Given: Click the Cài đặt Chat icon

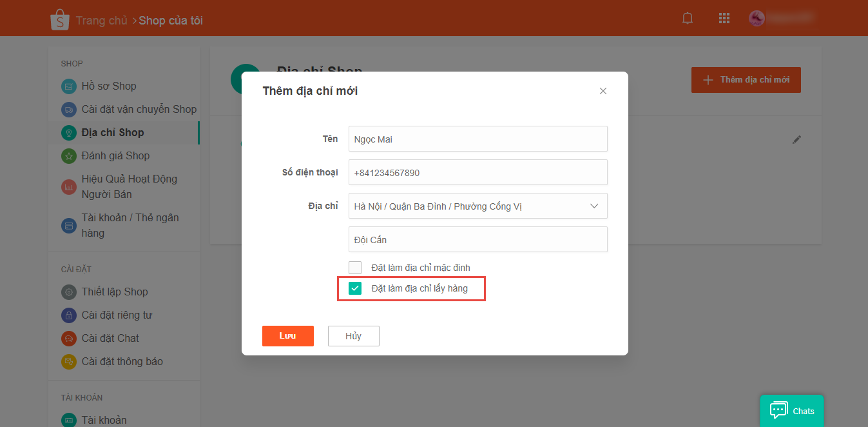Looking at the screenshot, I should [x=69, y=338].
